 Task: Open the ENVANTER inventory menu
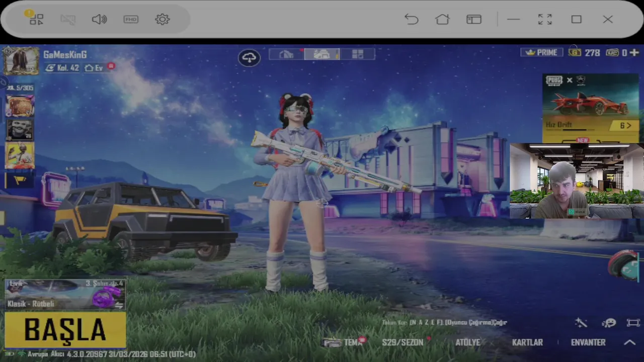(588, 342)
